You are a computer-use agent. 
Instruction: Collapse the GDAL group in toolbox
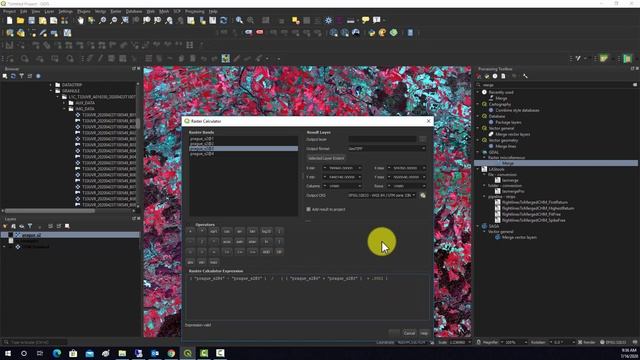(x=478, y=152)
